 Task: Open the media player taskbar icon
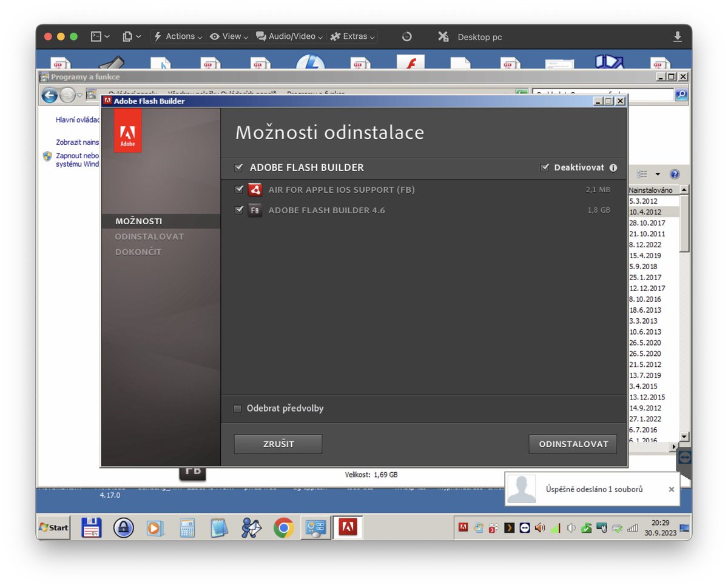pyautogui.click(x=155, y=528)
